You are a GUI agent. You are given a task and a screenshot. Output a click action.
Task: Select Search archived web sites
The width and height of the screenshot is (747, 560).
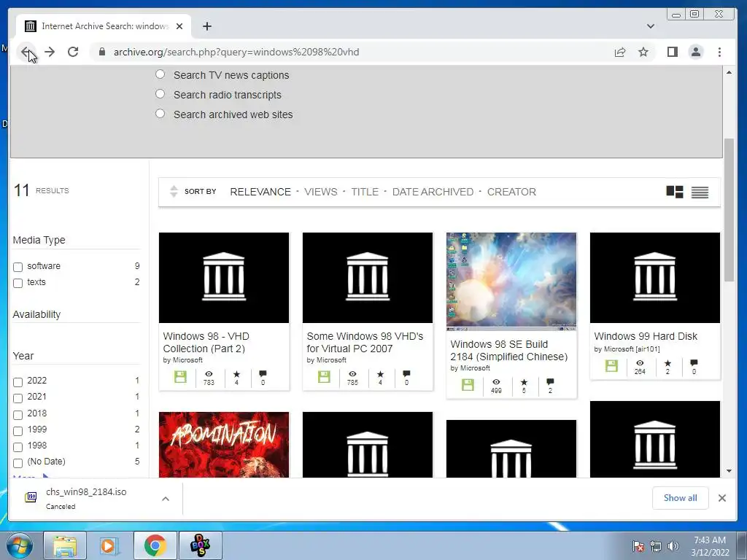click(160, 113)
